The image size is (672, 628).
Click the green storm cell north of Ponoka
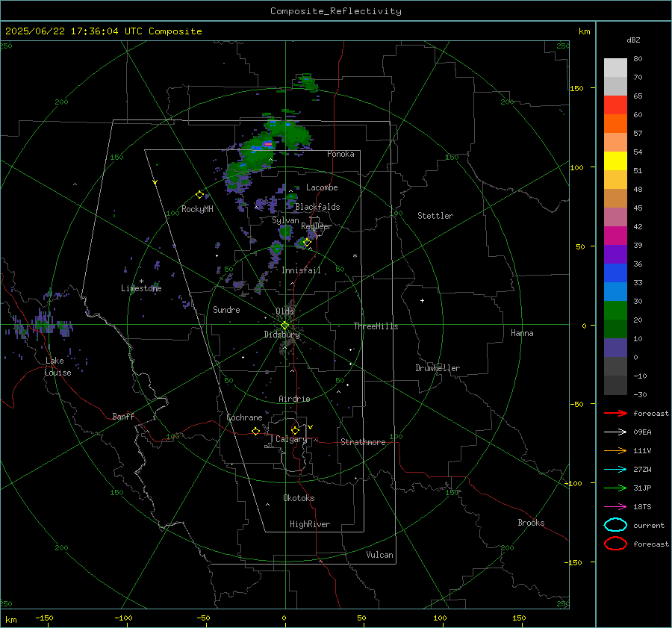coord(306,81)
